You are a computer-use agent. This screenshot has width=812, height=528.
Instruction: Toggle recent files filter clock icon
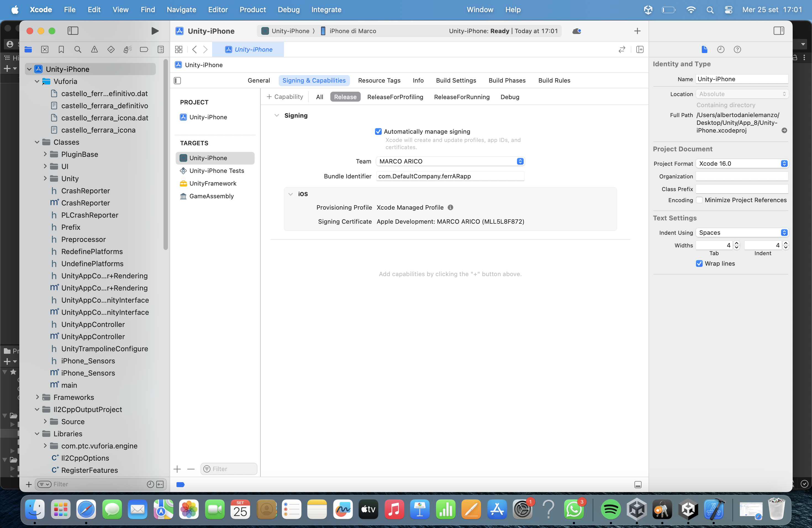(x=151, y=484)
